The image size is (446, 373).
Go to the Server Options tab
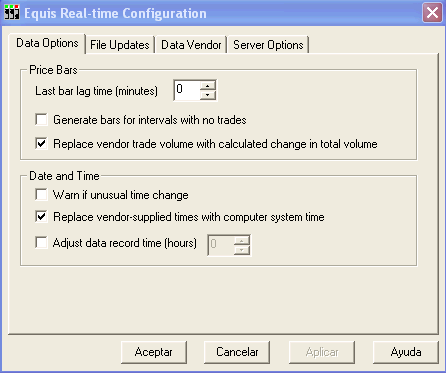point(268,45)
